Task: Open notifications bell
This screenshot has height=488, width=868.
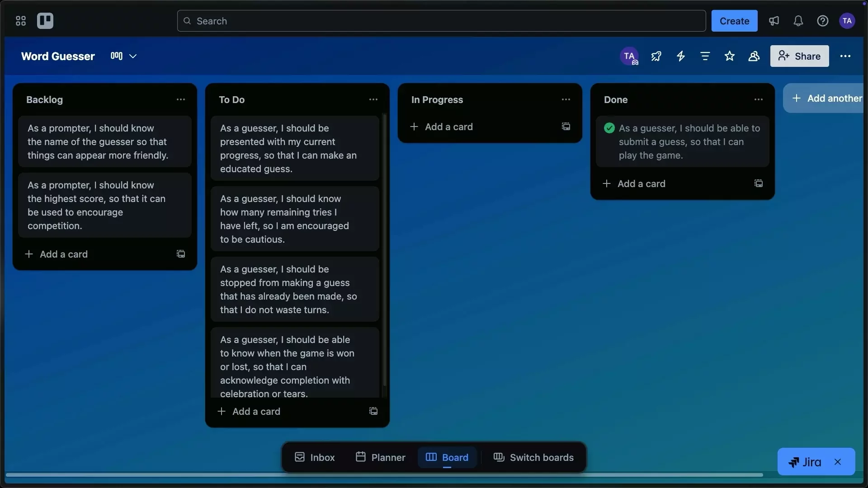Action: 798,21
